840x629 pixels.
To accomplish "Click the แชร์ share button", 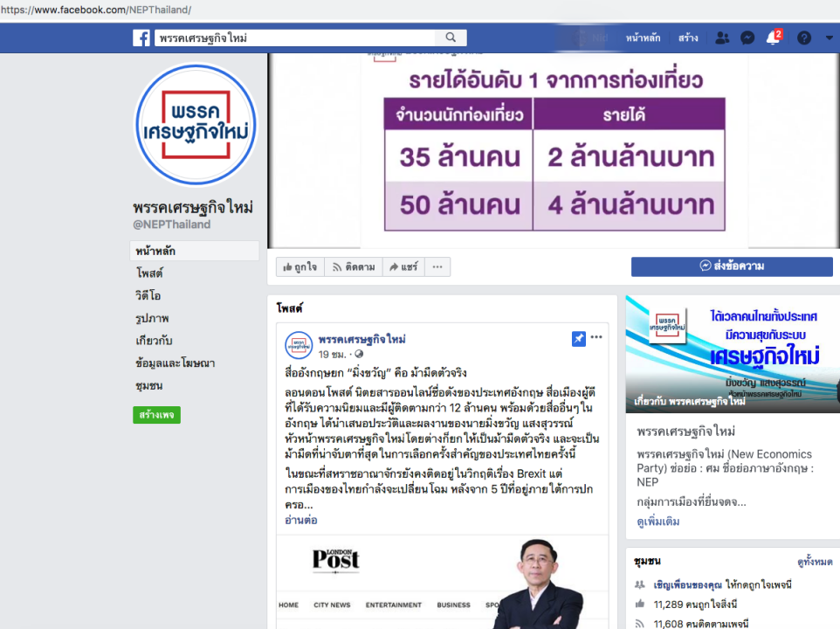I will 403,266.
